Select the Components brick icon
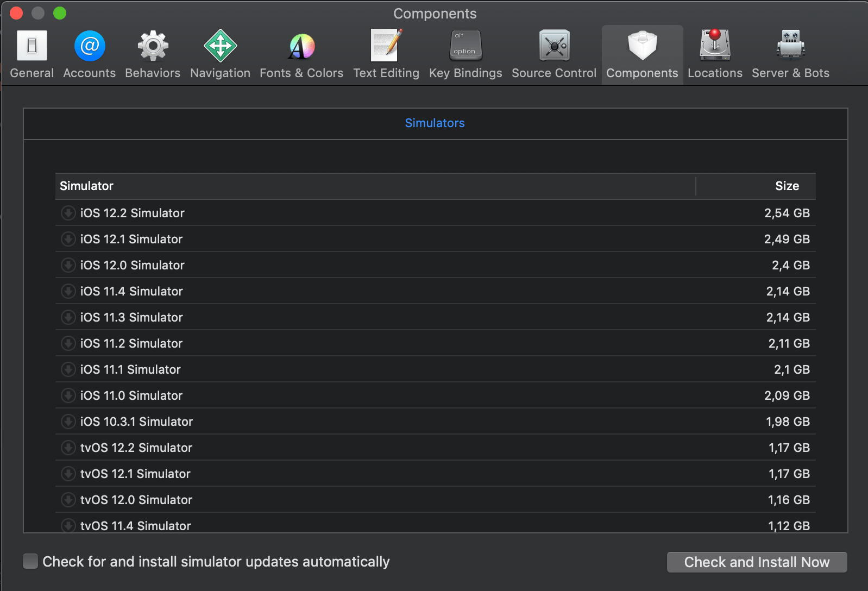This screenshot has width=868, height=591. click(642, 45)
